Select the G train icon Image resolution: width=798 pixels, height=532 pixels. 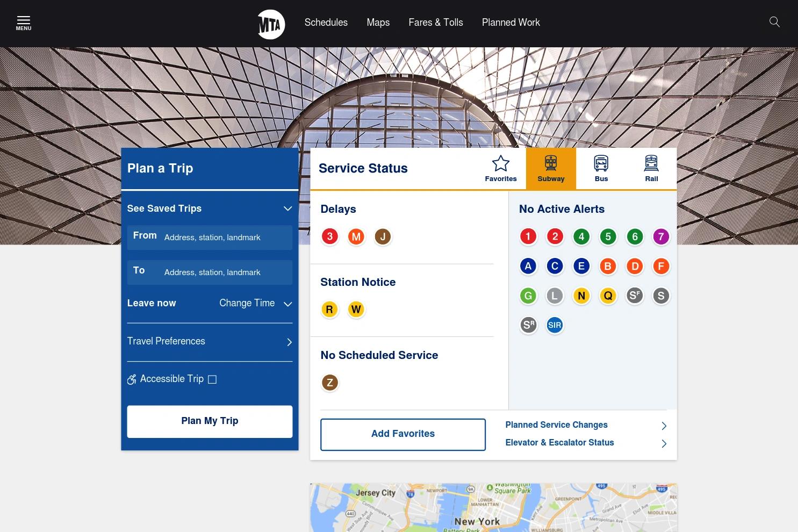(528, 296)
